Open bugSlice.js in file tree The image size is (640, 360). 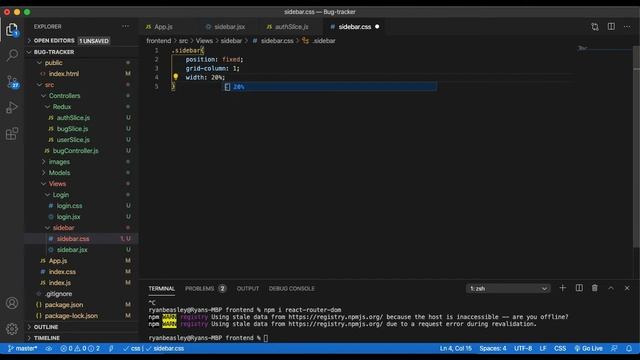point(72,129)
